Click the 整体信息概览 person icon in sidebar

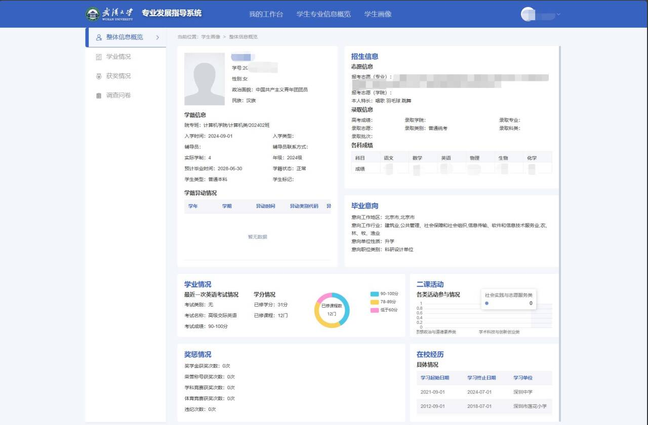click(x=98, y=38)
